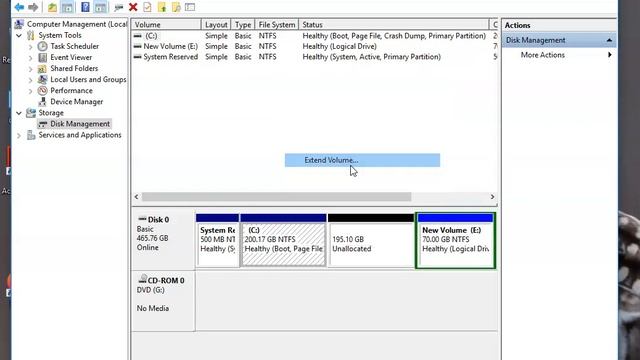This screenshot has width=640, height=360.
Task: Expand Services and Applications tree node
Action: tap(19, 135)
